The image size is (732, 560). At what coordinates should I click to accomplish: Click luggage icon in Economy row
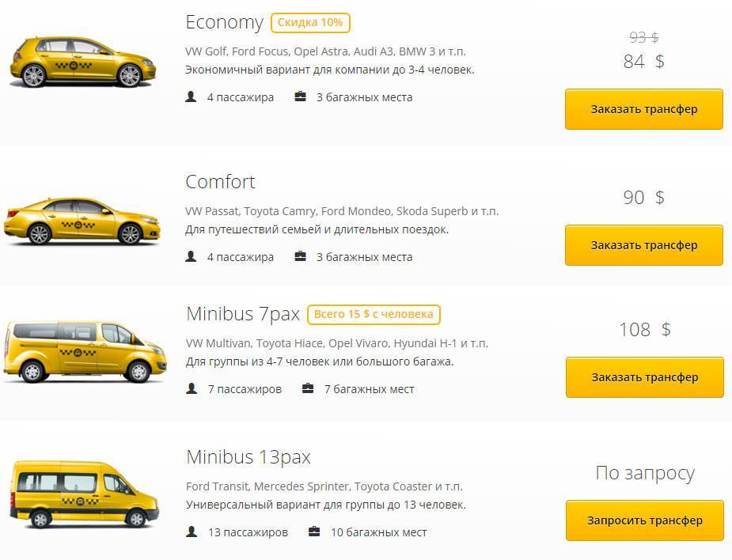pyautogui.click(x=300, y=97)
